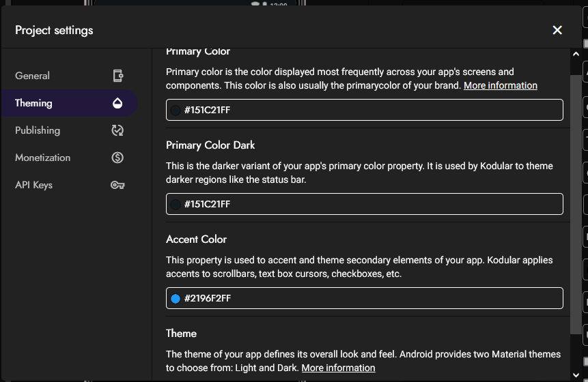This screenshot has width=588, height=382.
Task: Click the Theming droplet icon
Action: [117, 103]
